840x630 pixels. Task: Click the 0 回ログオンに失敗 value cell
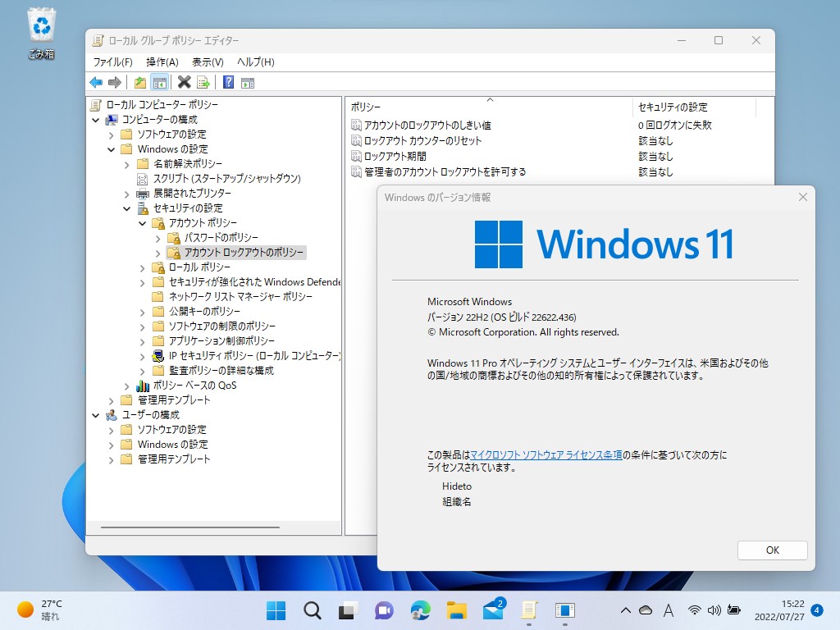(x=674, y=126)
